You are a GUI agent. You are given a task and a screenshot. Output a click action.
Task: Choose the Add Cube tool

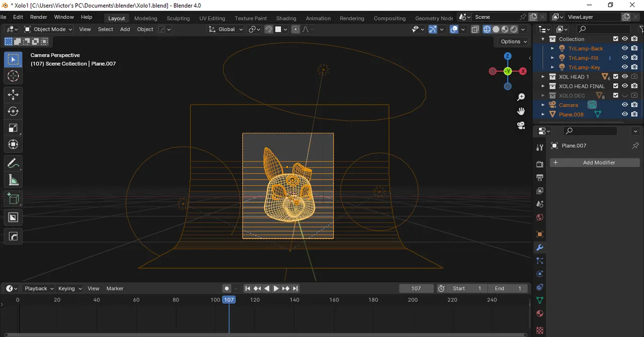pyautogui.click(x=13, y=199)
